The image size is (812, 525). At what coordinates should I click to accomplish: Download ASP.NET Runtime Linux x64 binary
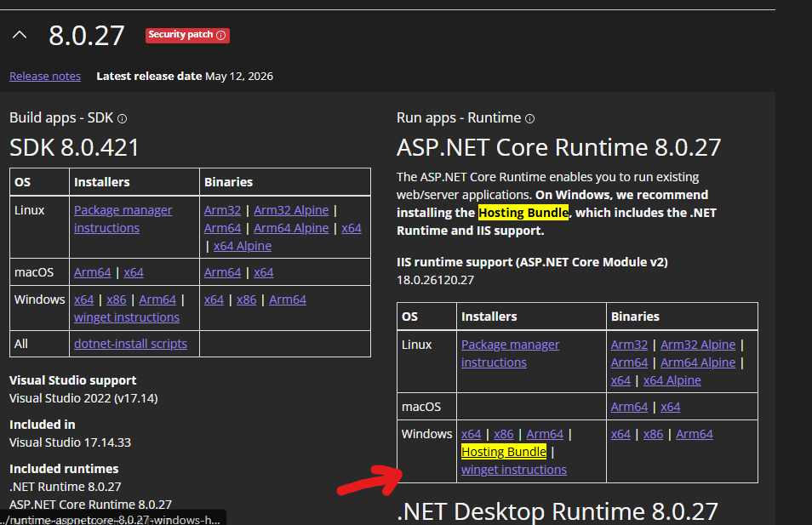tap(620, 380)
